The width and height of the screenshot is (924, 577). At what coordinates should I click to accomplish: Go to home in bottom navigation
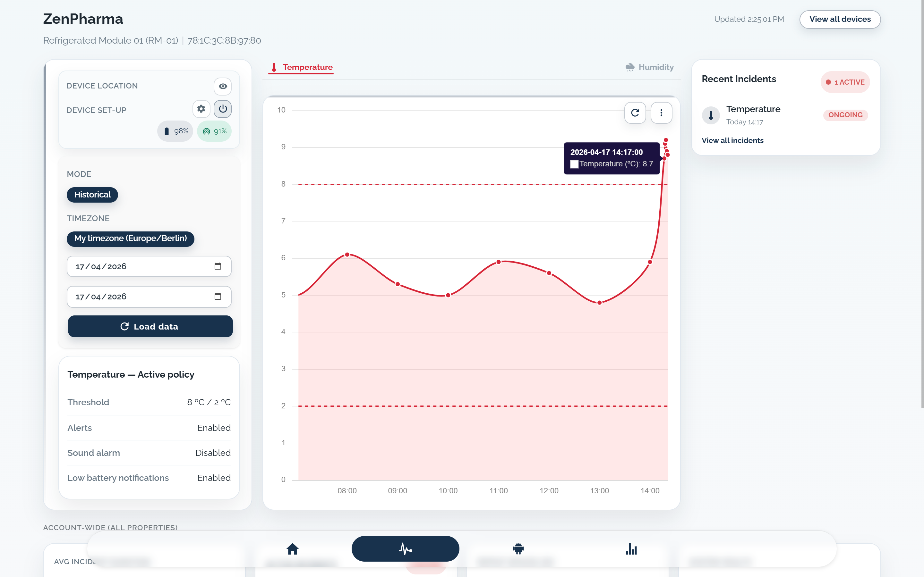tap(293, 549)
